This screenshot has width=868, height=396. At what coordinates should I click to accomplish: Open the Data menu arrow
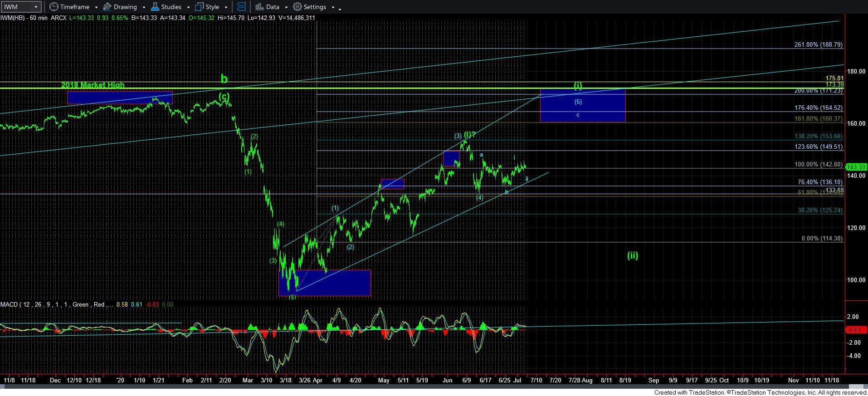click(286, 7)
